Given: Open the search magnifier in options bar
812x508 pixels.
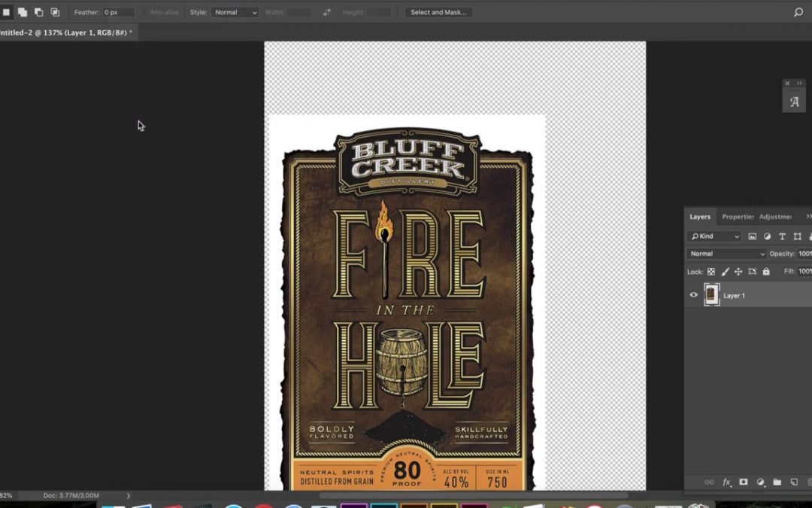Looking at the screenshot, I should click(798, 12).
